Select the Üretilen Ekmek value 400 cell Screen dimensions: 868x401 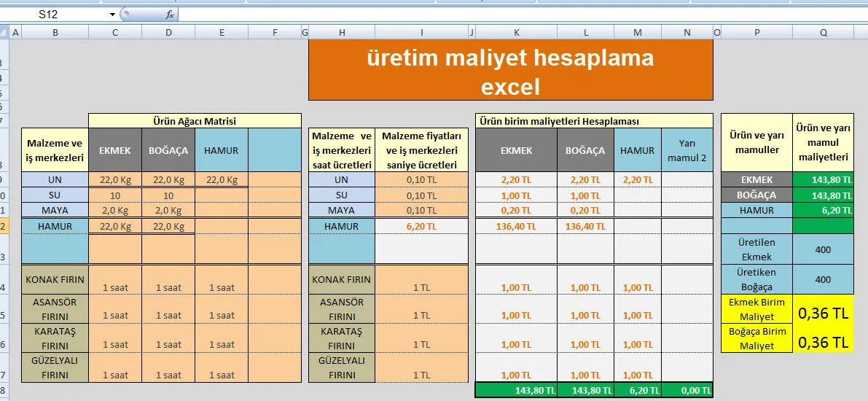823,249
